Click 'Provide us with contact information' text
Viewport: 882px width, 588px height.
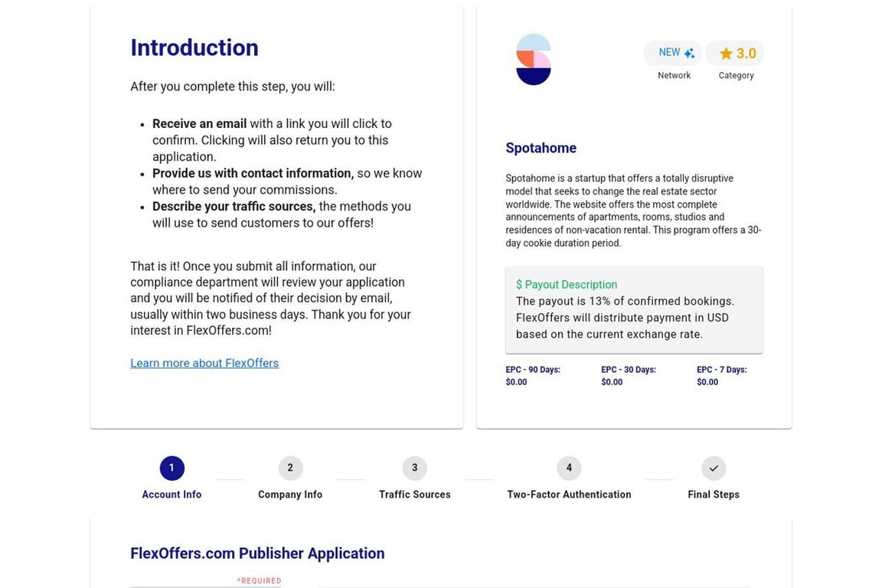pos(253,173)
